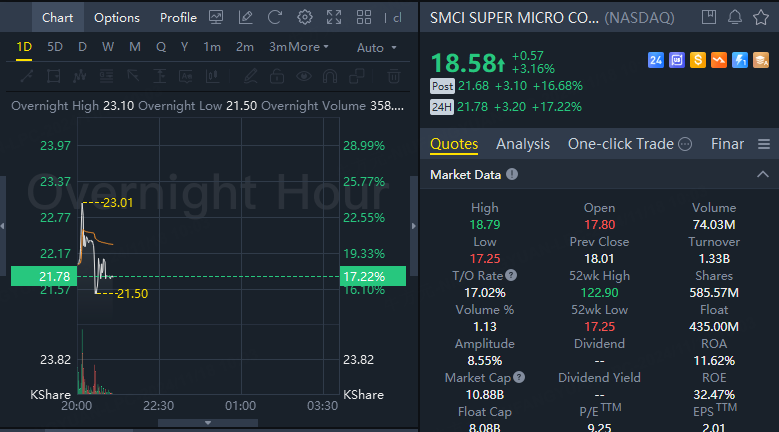Expand the chart to fullscreen
This screenshot has height=432, width=779.
coord(335,17)
